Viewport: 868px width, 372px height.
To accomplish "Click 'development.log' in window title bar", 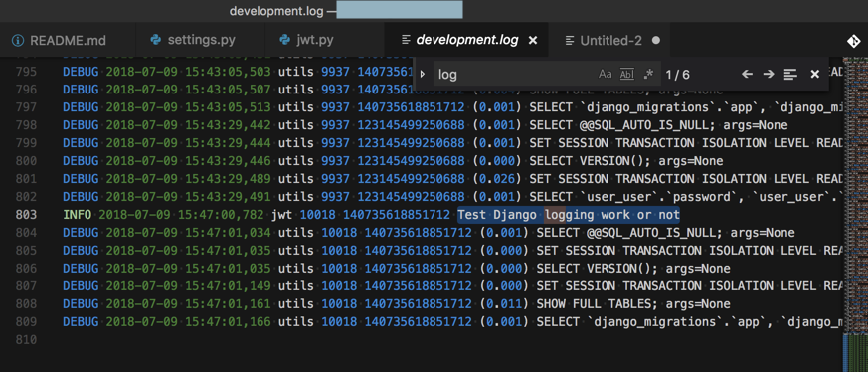I will click(276, 11).
